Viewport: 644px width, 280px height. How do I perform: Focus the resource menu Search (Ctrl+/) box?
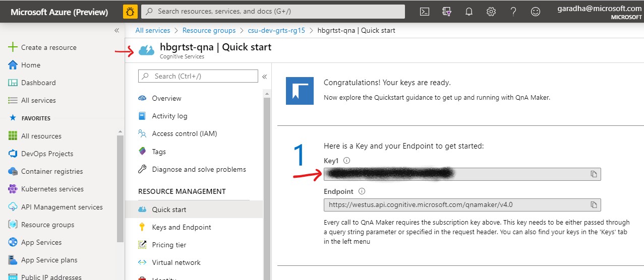click(198, 76)
